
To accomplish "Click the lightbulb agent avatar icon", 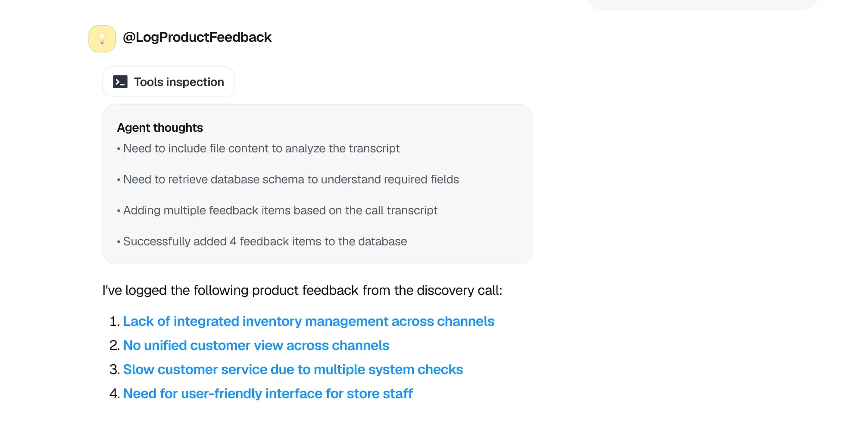I will (x=102, y=38).
